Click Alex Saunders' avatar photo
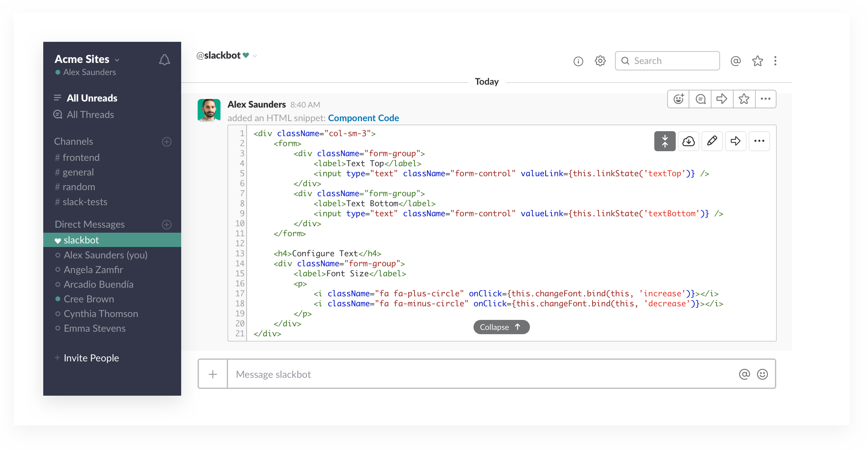 209,110
